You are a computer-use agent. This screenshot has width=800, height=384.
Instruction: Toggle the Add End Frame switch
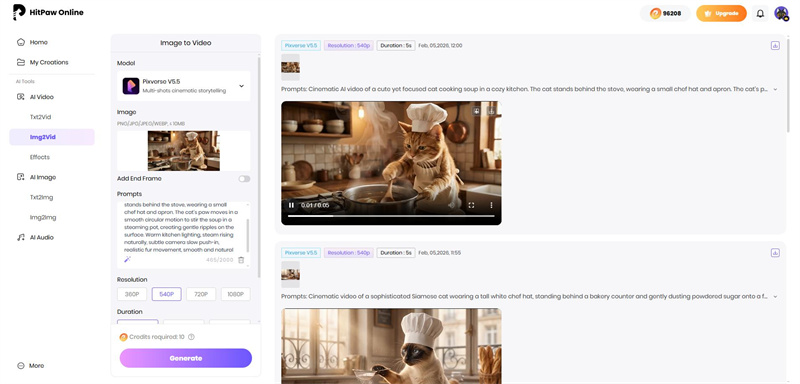(244, 179)
